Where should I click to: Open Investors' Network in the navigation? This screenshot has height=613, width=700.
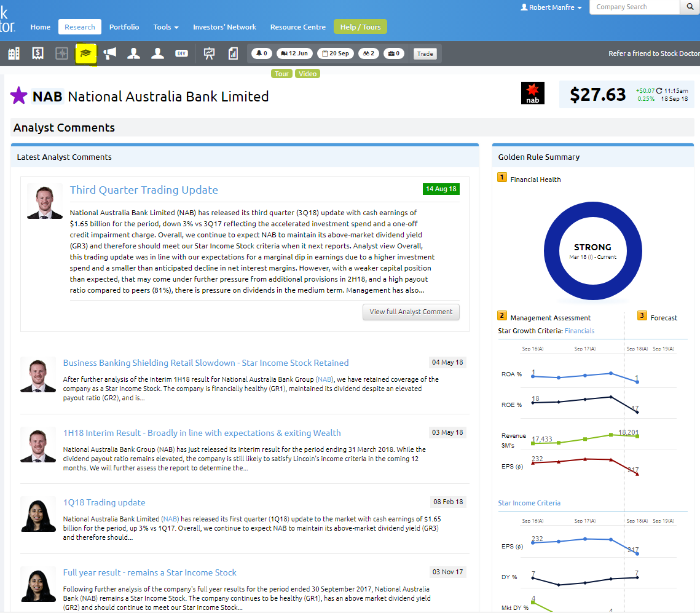click(224, 27)
